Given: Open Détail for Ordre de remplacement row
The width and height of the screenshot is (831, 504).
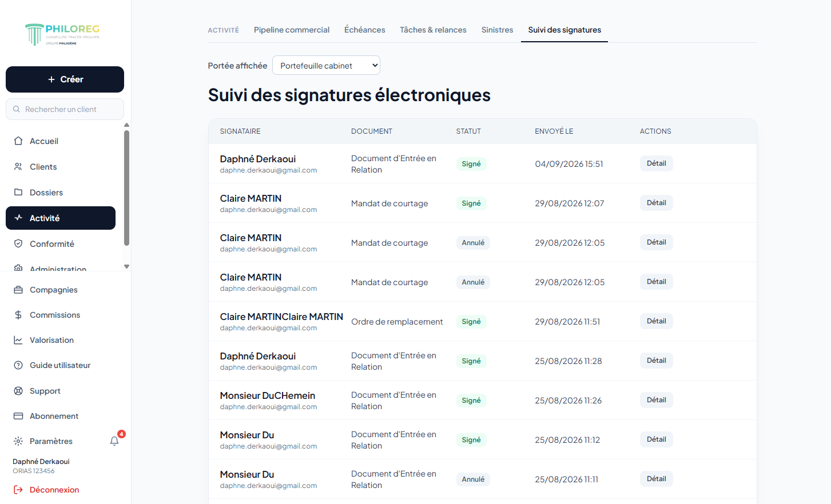Looking at the screenshot, I should pos(656,321).
